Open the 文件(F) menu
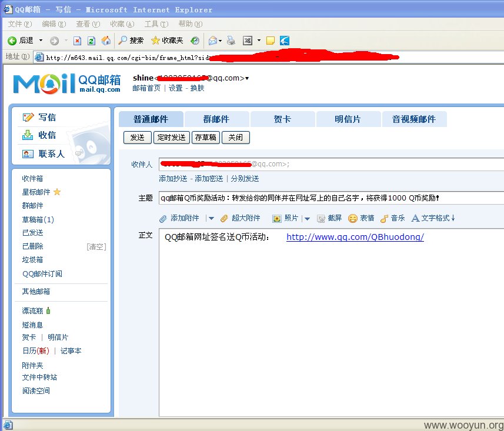Viewport: 504px width, 431px height. pyautogui.click(x=20, y=24)
